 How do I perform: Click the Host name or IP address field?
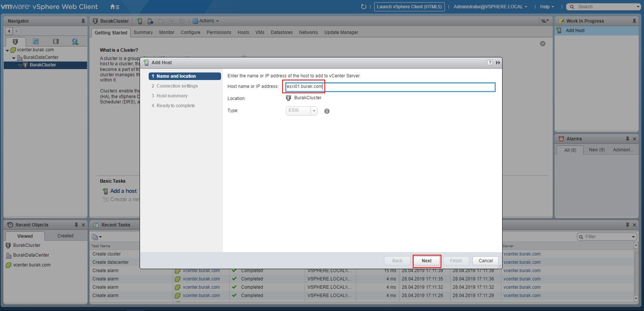tap(390, 87)
